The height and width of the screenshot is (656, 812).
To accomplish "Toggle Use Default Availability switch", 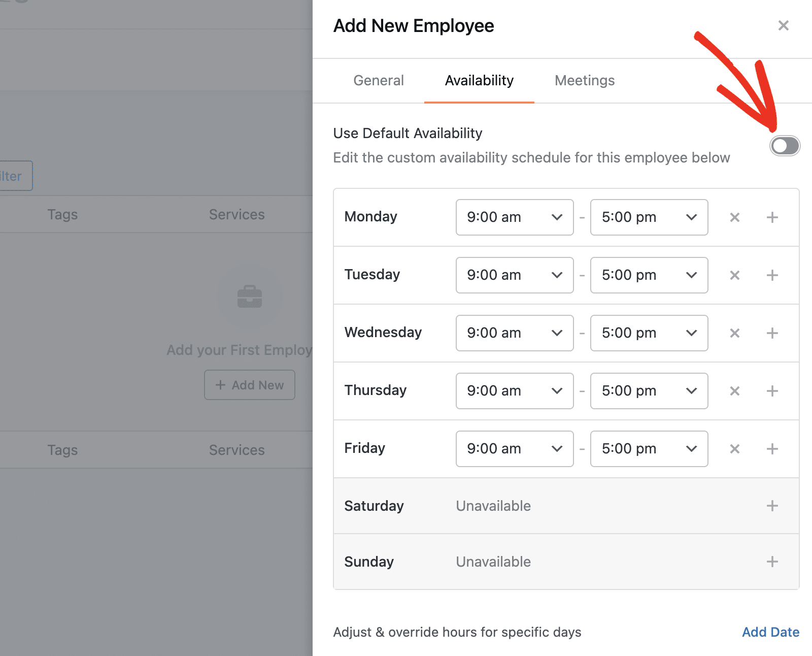I will tap(785, 146).
